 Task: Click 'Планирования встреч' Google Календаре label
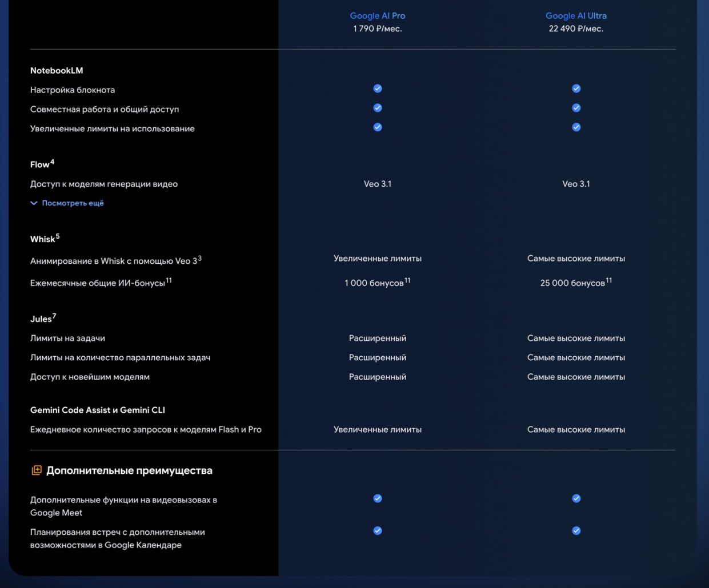pos(118,538)
